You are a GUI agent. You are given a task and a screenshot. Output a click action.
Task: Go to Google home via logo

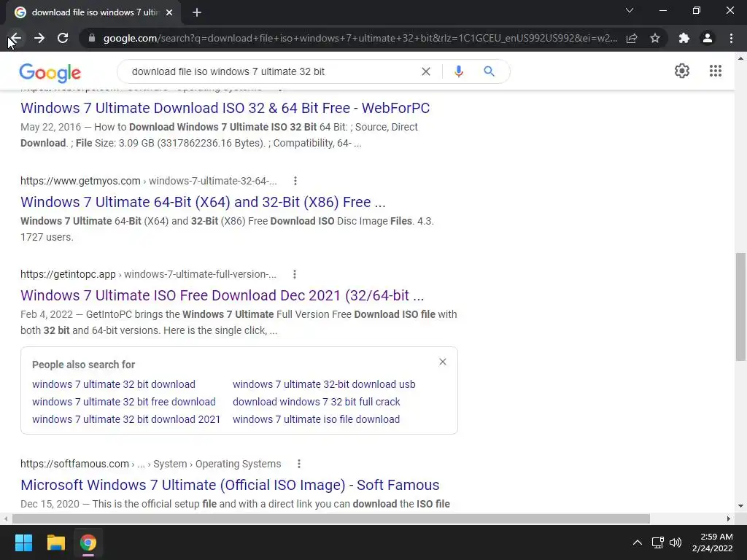point(50,72)
